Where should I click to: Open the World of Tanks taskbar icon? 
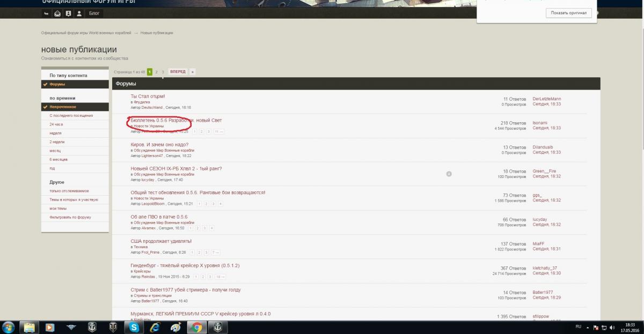113,327
